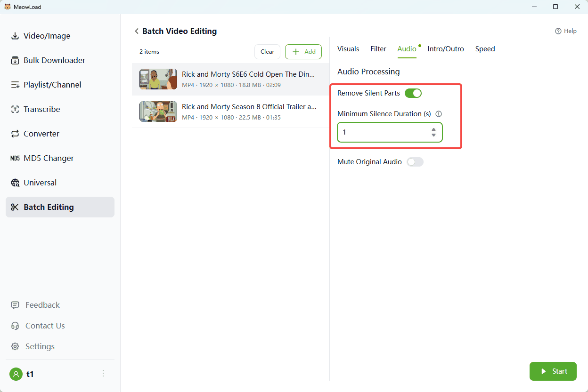
Task: Select the Playlist/Channel sidebar icon
Action: tap(15, 85)
